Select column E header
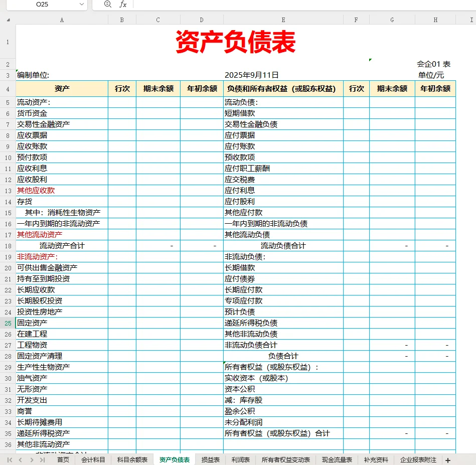The width and height of the screenshot is (476, 465). point(283,20)
